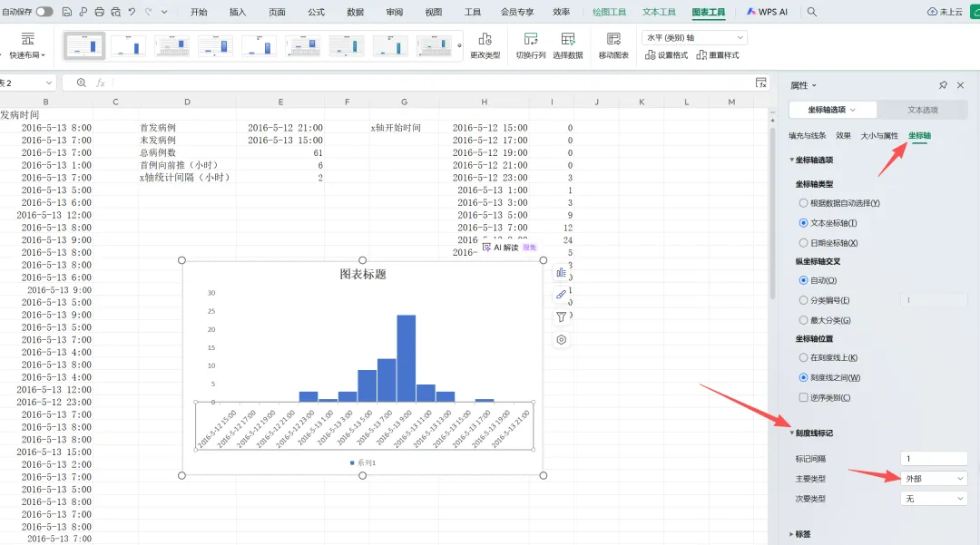
Task: Close the 属性 properties panel
Action: pos(961,85)
